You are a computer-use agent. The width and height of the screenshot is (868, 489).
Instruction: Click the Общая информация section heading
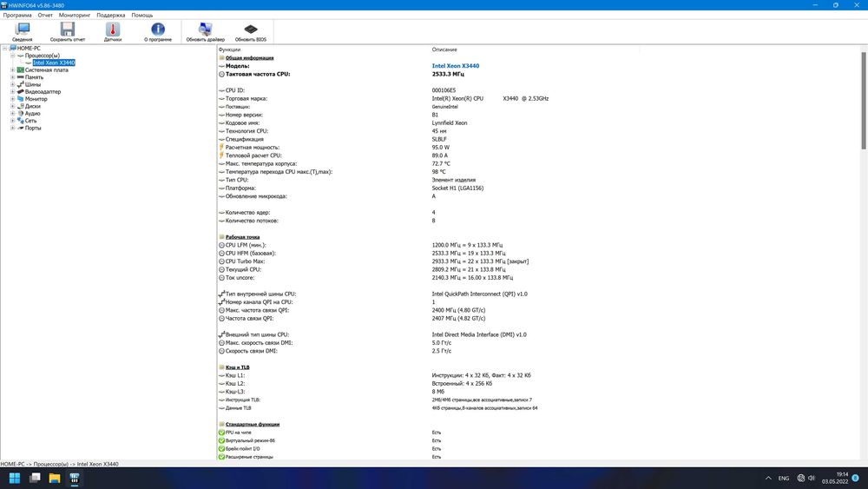(x=249, y=57)
